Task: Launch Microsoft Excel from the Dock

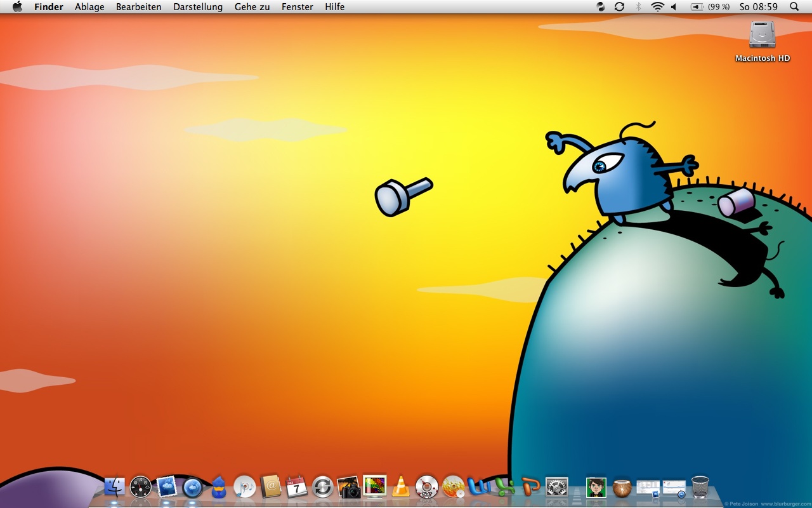Action: (505, 487)
